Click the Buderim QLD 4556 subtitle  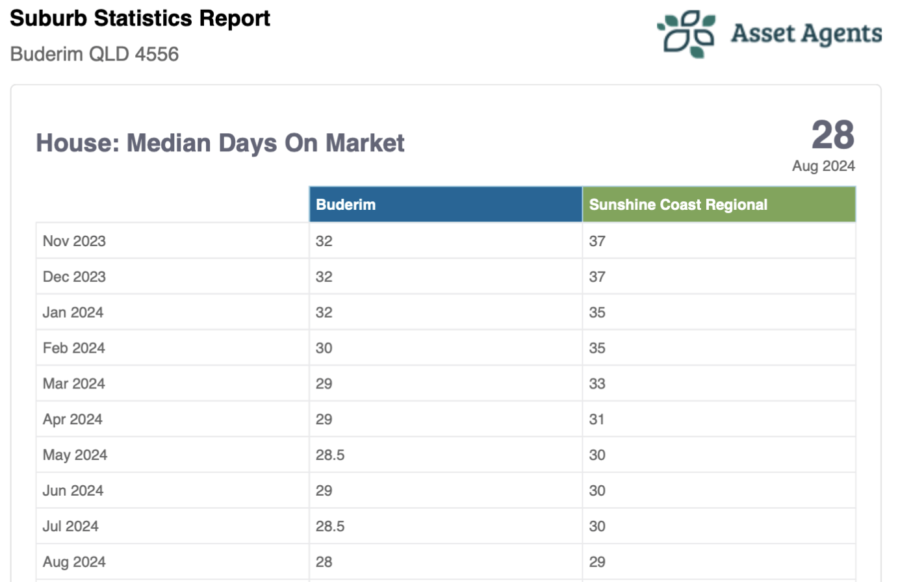click(94, 54)
